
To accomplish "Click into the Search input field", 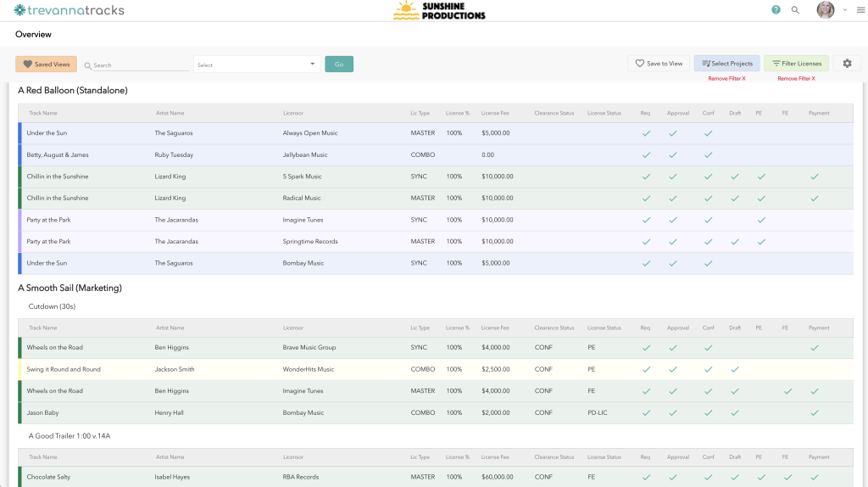I will click(x=140, y=65).
